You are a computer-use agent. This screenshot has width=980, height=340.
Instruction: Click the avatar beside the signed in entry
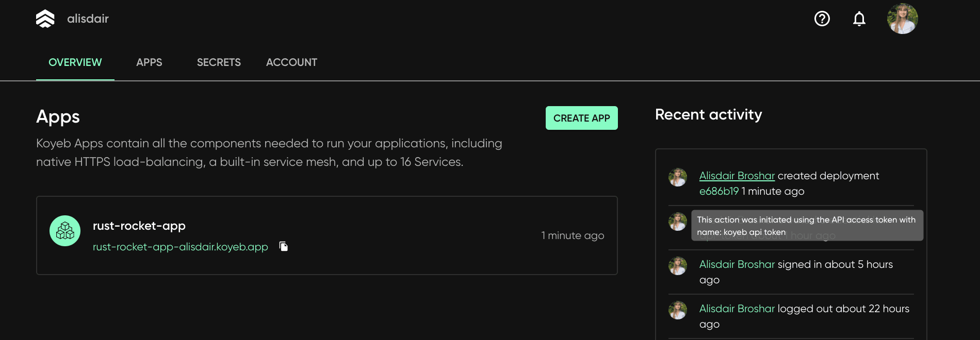[x=678, y=266]
